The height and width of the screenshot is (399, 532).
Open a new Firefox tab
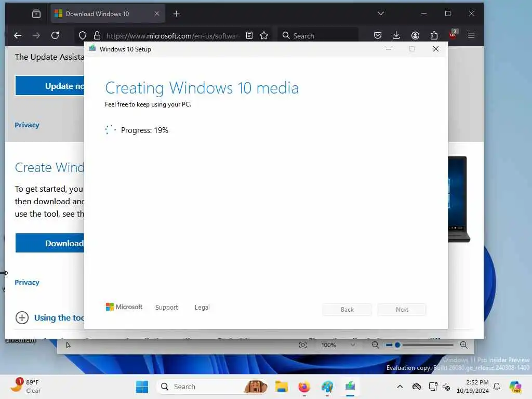177,14
